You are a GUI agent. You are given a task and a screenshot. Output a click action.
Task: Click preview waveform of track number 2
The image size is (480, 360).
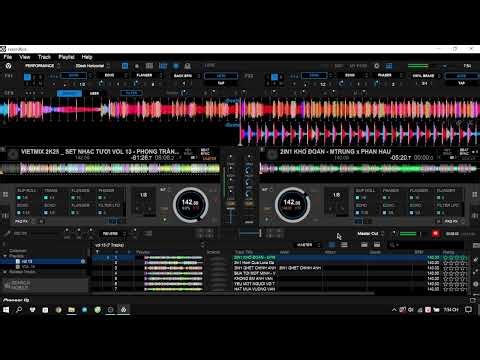[173, 263]
